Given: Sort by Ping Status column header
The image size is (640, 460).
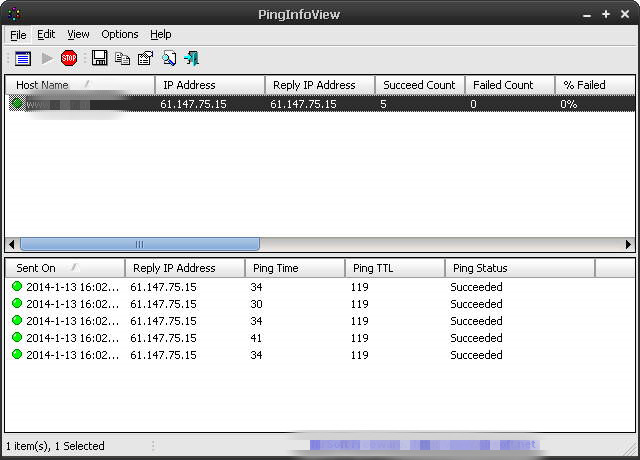Looking at the screenshot, I should tap(520, 268).
